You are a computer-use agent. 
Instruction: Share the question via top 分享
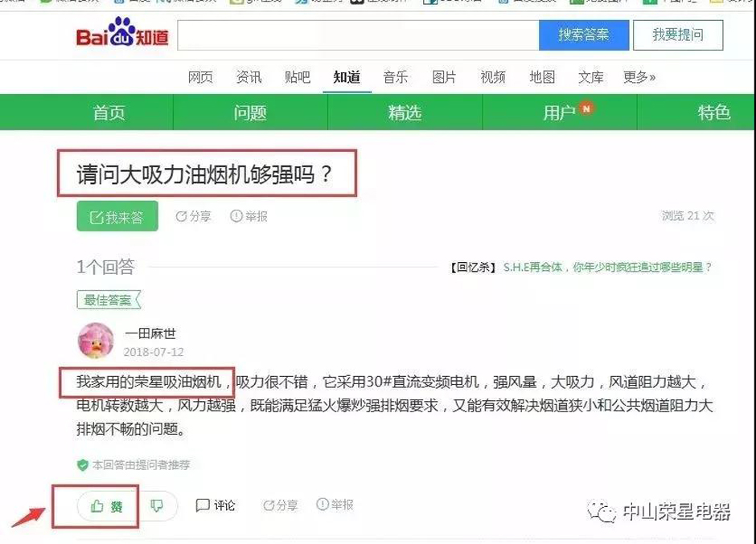(x=193, y=216)
